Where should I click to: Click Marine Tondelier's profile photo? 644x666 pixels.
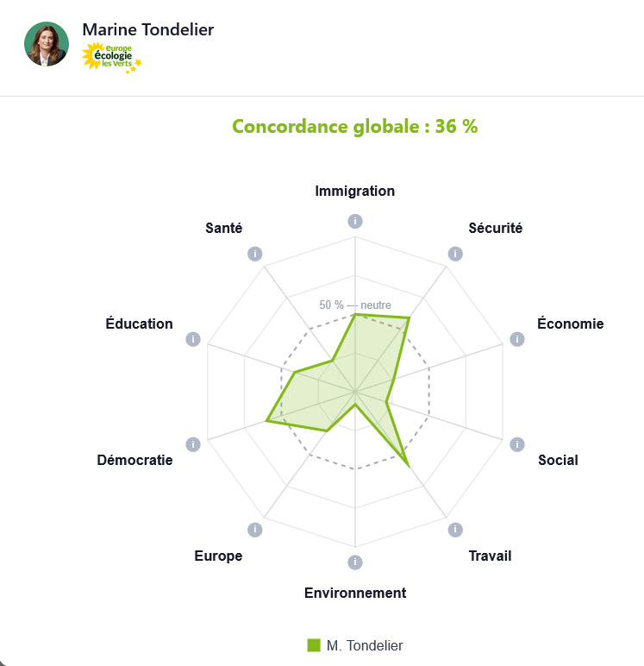[x=47, y=44]
